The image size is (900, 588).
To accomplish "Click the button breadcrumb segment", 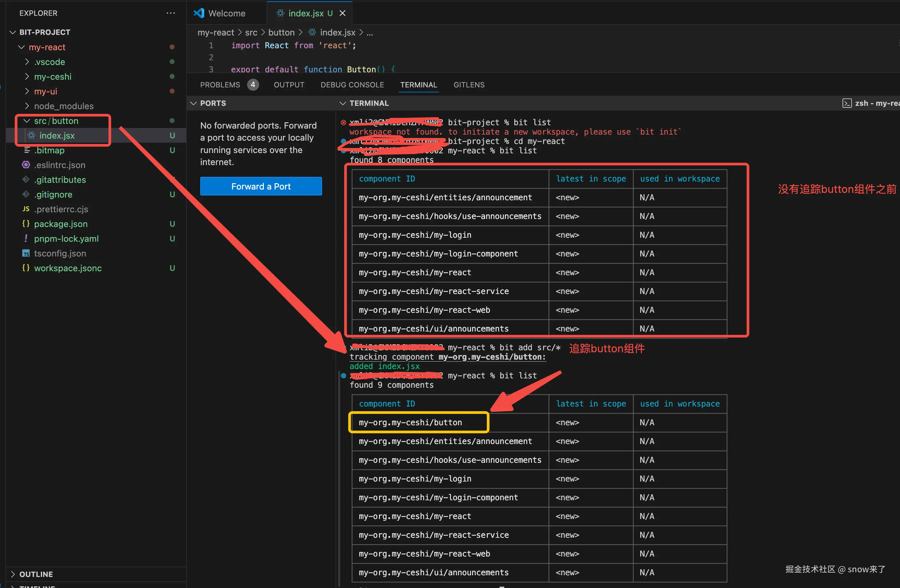I will coord(281,32).
